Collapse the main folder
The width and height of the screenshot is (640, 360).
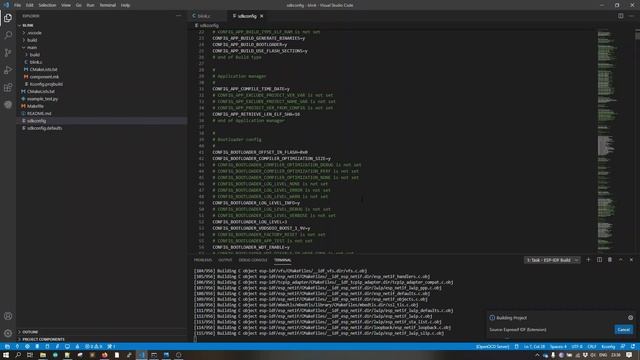102,47
